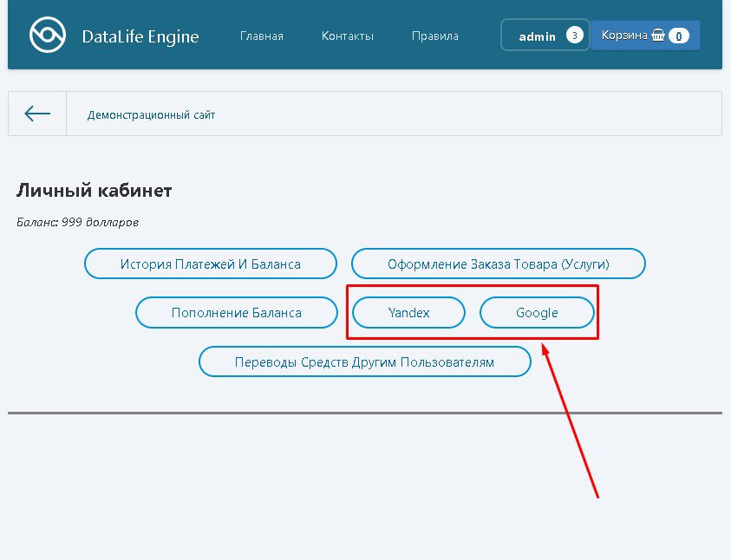Click the Баланс: 999 долларов text
Viewport: 731px width, 560px height.
pos(77,222)
